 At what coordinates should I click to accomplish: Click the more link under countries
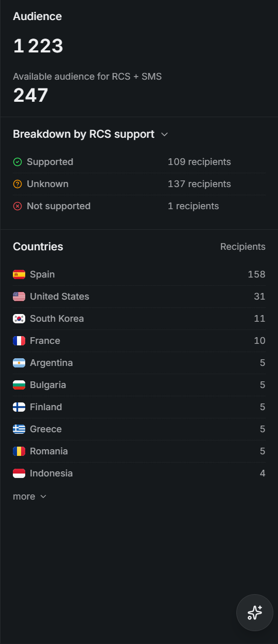click(24, 496)
